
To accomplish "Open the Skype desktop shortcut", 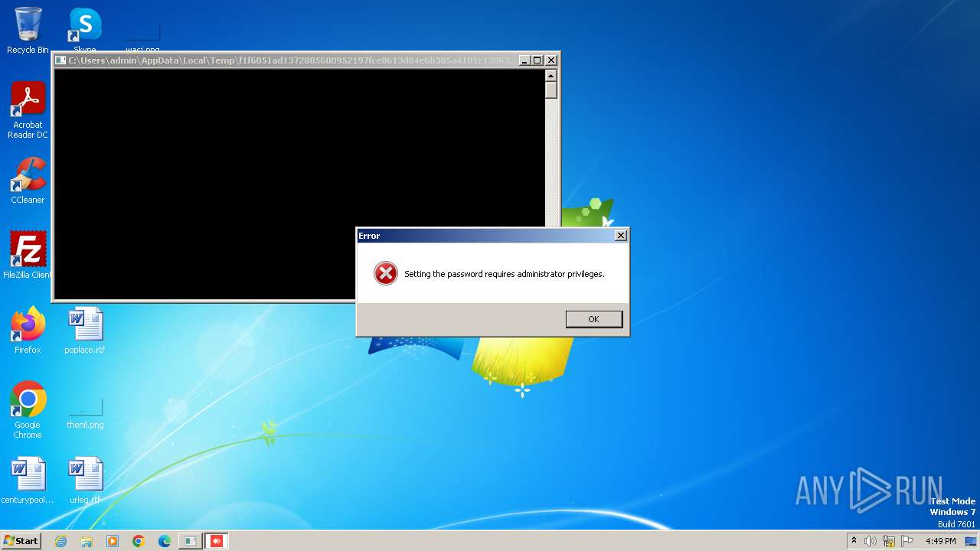I will click(85, 31).
